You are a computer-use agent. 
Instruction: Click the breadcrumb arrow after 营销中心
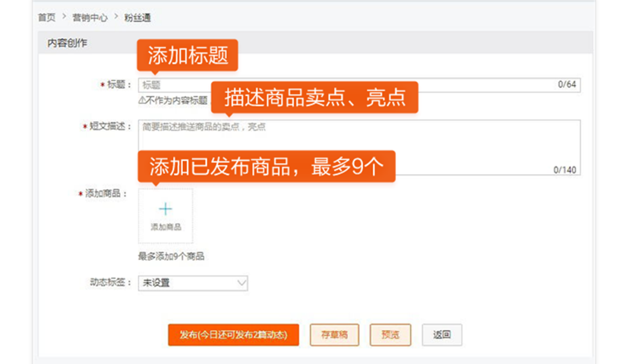(x=116, y=17)
